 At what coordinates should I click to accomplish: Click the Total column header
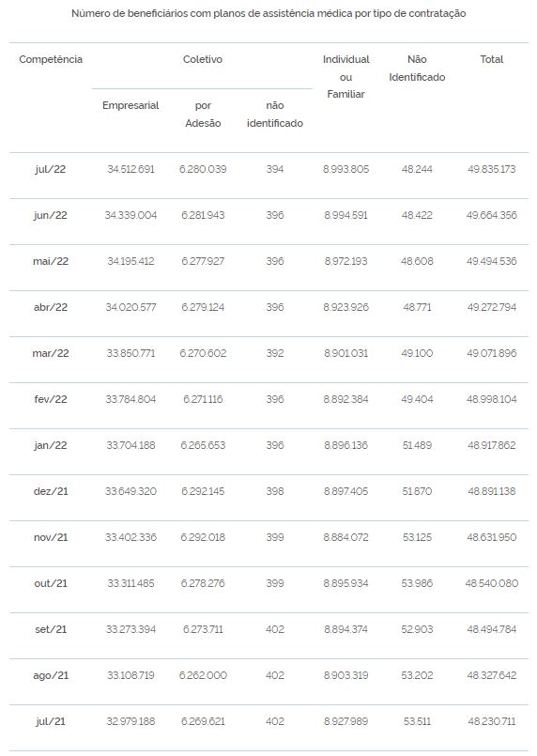491,59
